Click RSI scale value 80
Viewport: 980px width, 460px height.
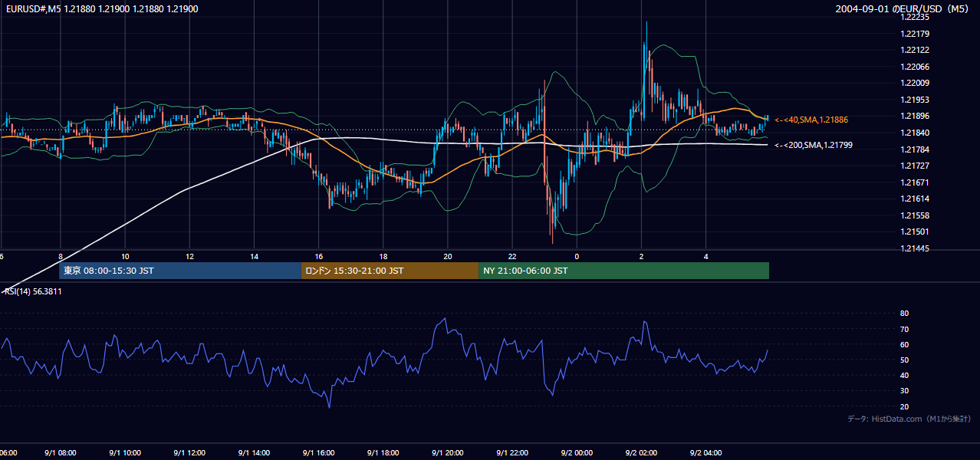pyautogui.click(x=905, y=314)
